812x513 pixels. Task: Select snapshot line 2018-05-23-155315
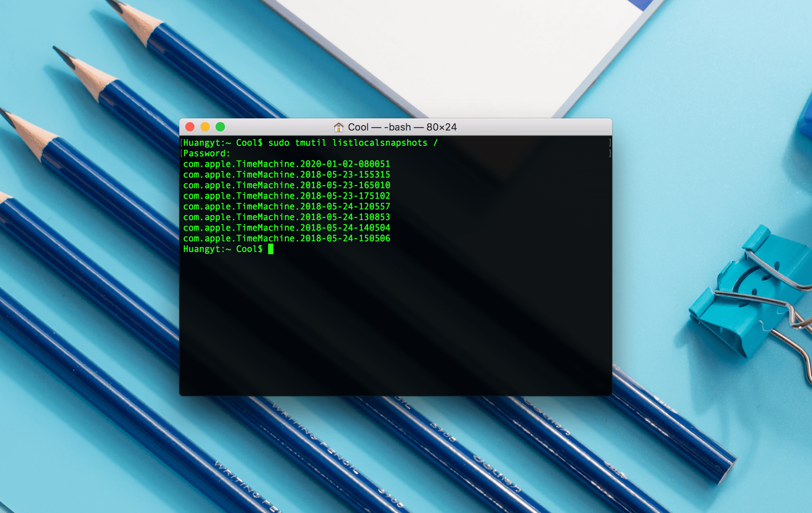(287, 175)
